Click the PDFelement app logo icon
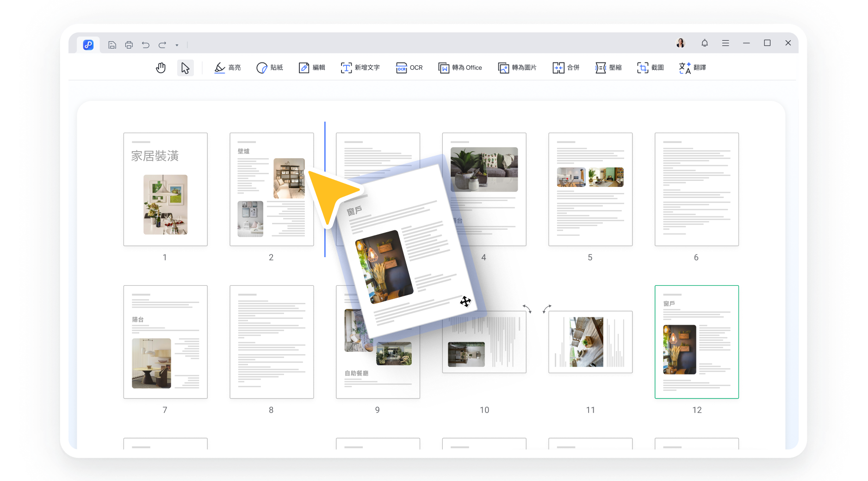 [x=88, y=45]
